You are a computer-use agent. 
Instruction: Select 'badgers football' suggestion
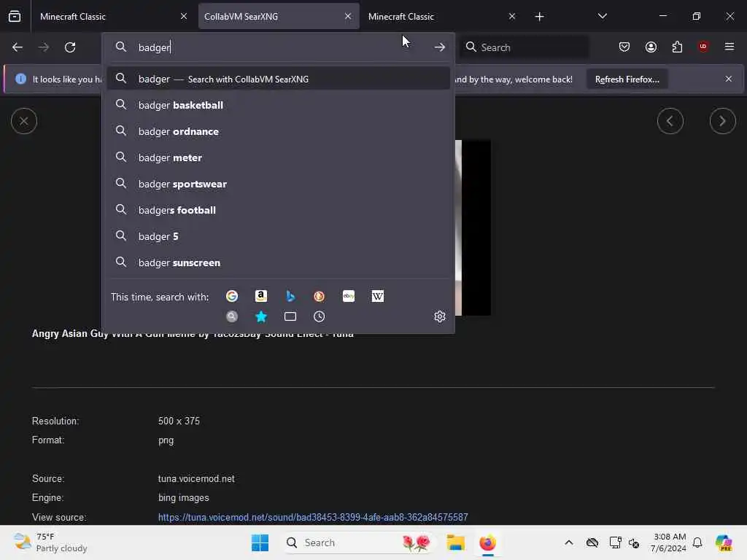(x=279, y=210)
